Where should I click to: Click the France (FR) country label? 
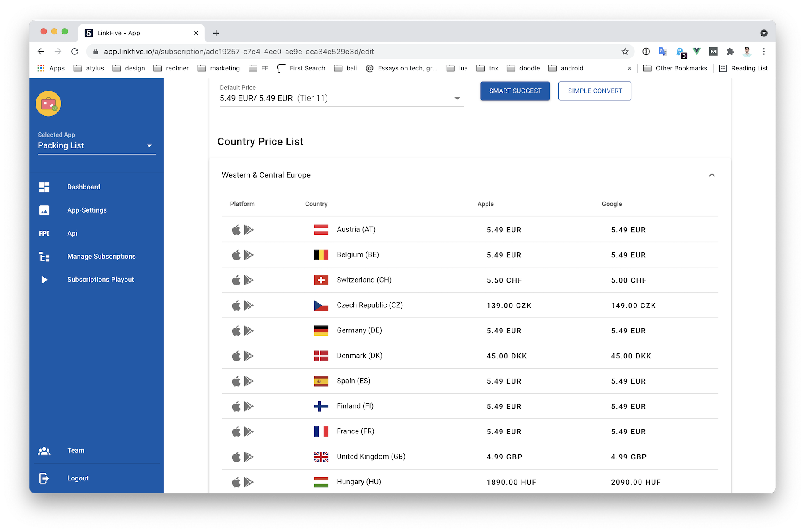click(356, 431)
